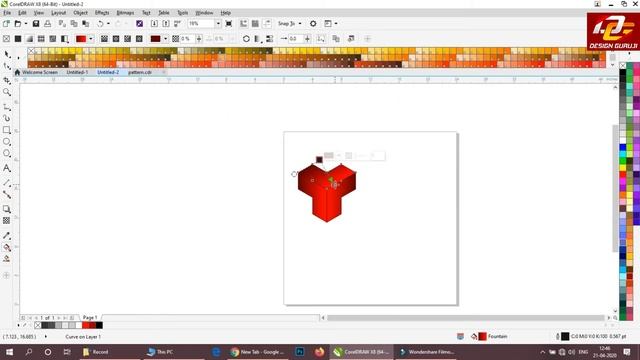Click the Save floppy disk icon
Viewport: 640px width, 360px height.
[36, 24]
